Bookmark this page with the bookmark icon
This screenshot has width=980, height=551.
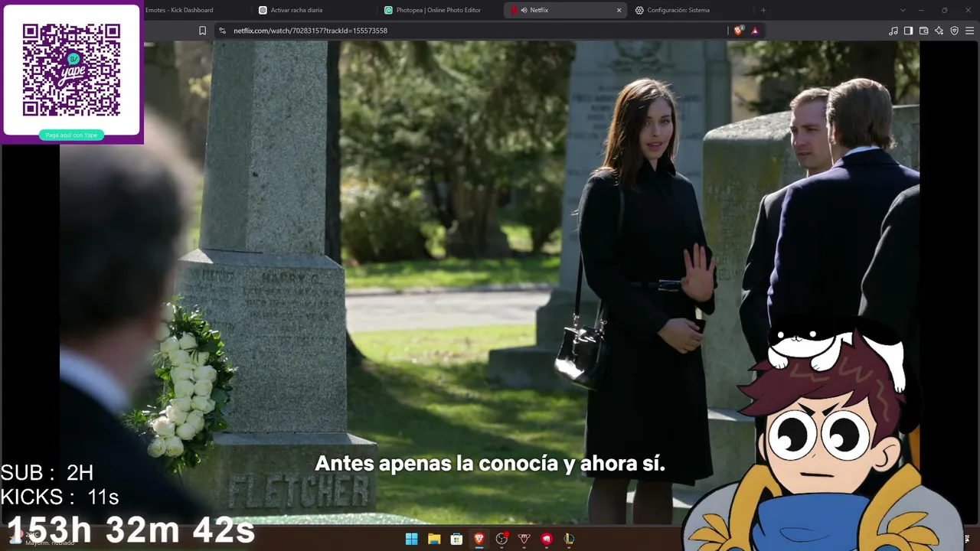click(202, 31)
